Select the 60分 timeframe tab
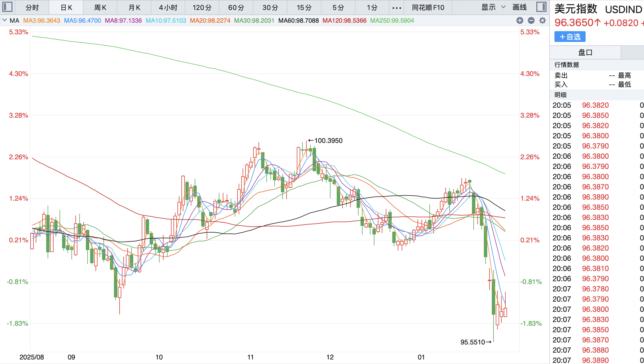Viewport: 644px width, 364px height. (x=236, y=8)
